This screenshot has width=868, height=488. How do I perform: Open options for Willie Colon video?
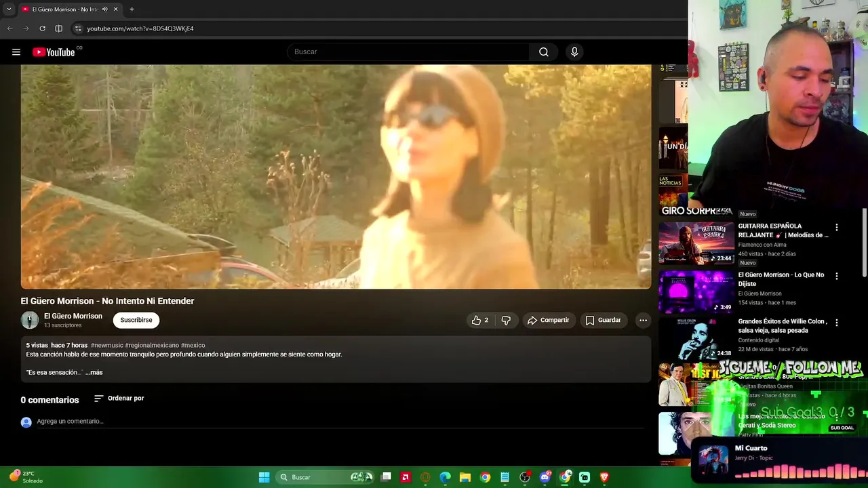point(836,323)
